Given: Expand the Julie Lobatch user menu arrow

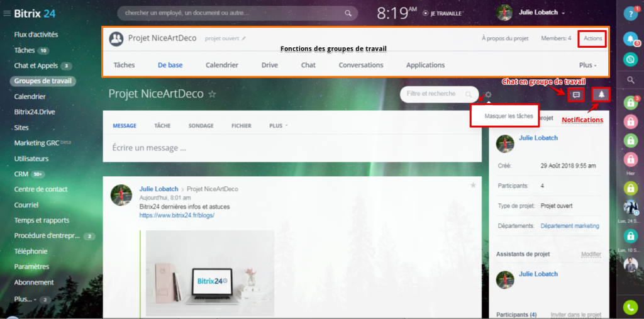Looking at the screenshot, I should (x=563, y=14).
